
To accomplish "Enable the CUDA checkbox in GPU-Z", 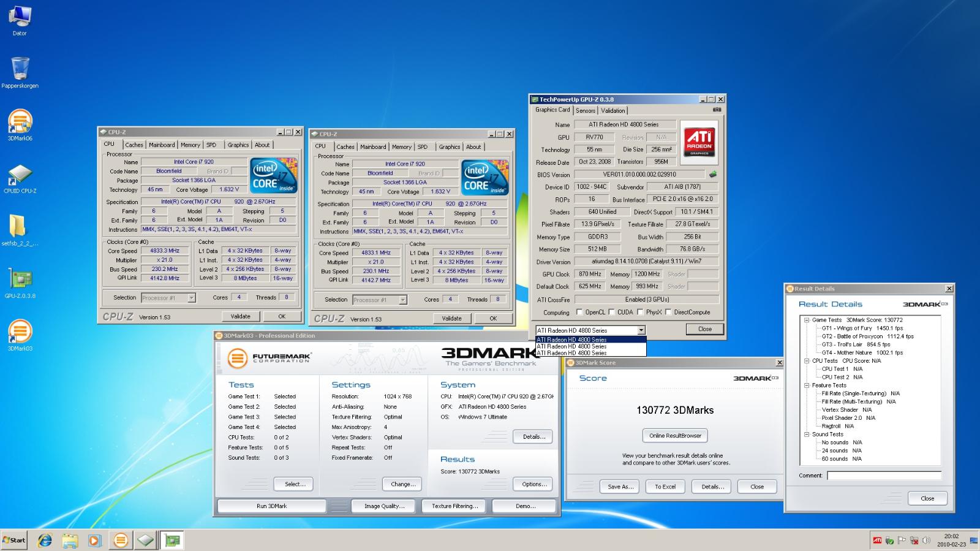I will tap(611, 312).
